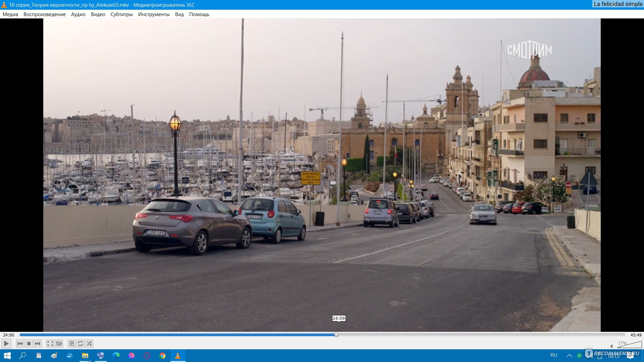Switch to VLC taskbar icon
644x362 pixels.
click(x=178, y=356)
